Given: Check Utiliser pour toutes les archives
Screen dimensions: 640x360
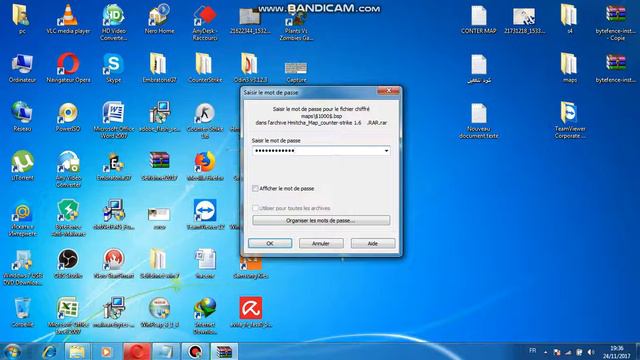Looking at the screenshot, I should coord(256,208).
